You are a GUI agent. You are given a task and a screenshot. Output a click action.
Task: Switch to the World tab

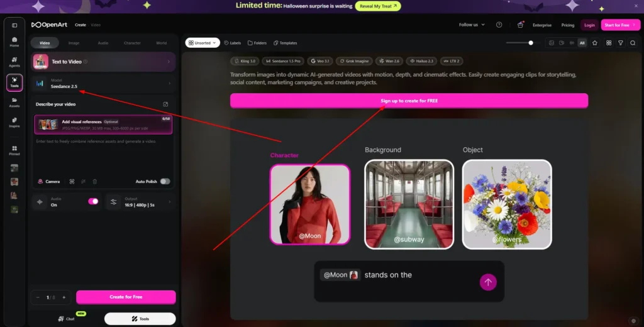pyautogui.click(x=162, y=43)
